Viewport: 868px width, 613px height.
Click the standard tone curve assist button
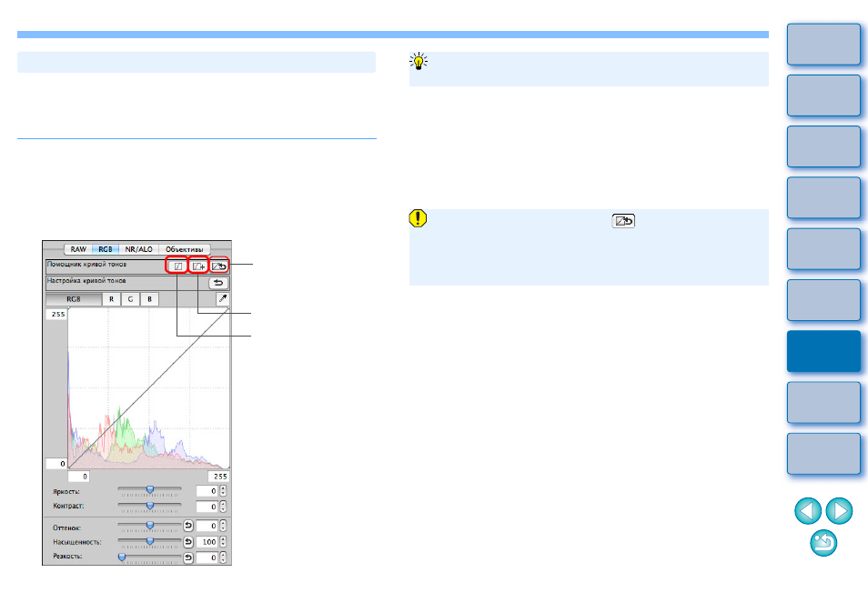[x=177, y=266]
